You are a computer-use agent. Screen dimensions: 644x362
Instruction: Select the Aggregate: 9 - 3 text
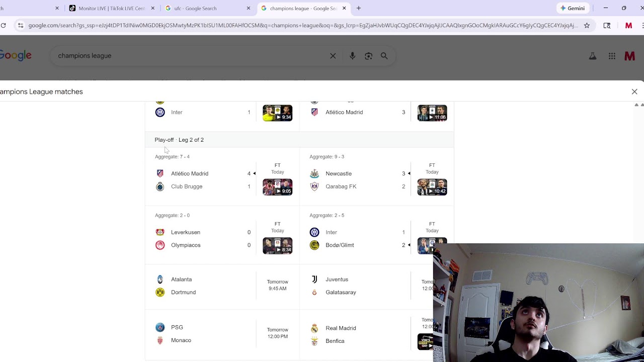327,156
